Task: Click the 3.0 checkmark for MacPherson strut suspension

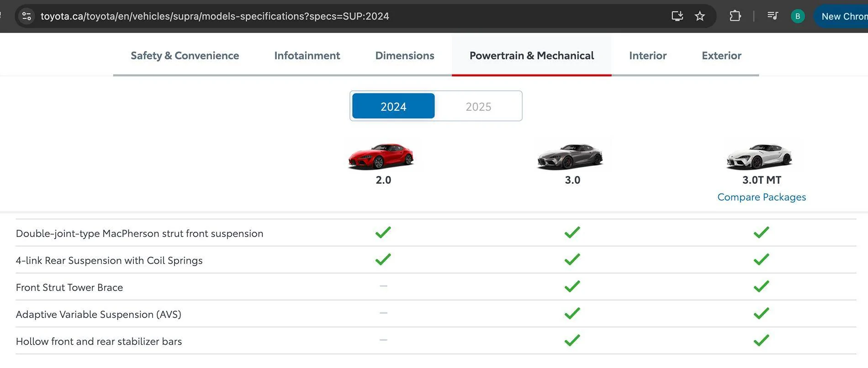Action: 572,232
